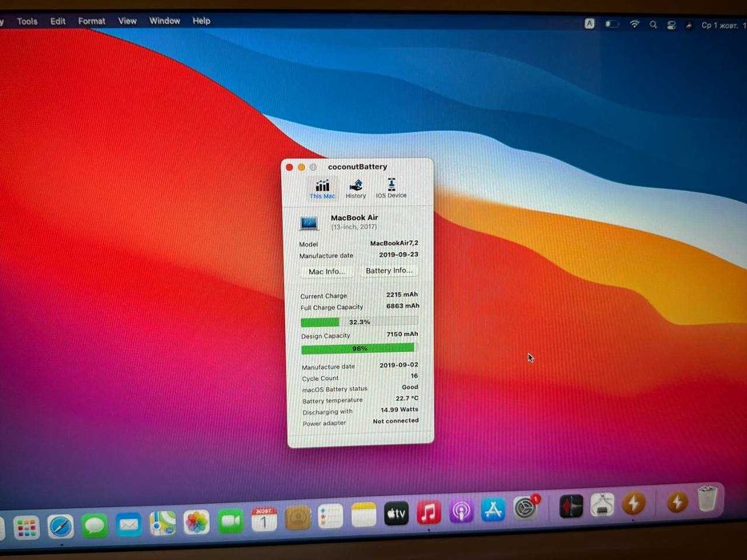
Task: Click the 98% design capacity bar
Action: pyautogui.click(x=358, y=349)
